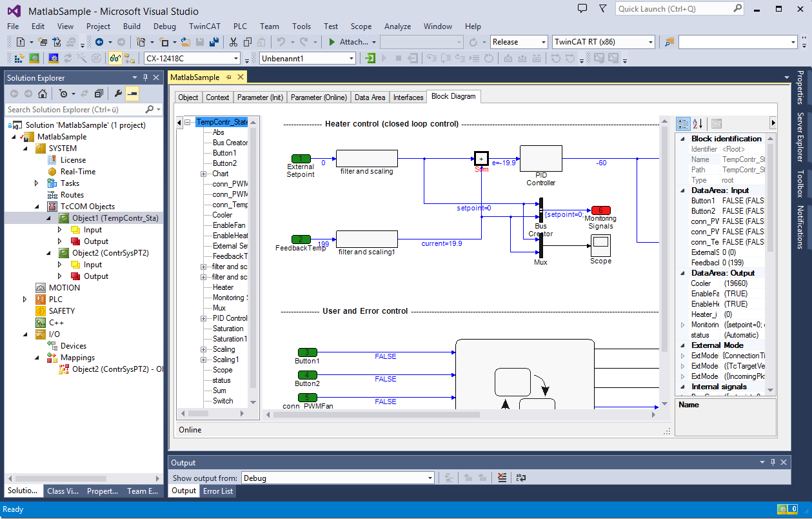Click the red Monitoring Signals outport block
812x519 pixels.
click(x=600, y=210)
